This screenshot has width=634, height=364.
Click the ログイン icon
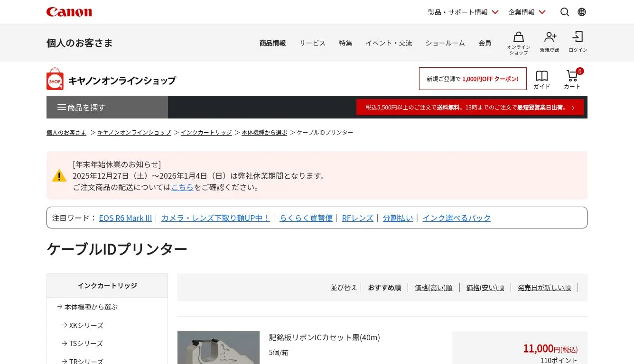(577, 38)
